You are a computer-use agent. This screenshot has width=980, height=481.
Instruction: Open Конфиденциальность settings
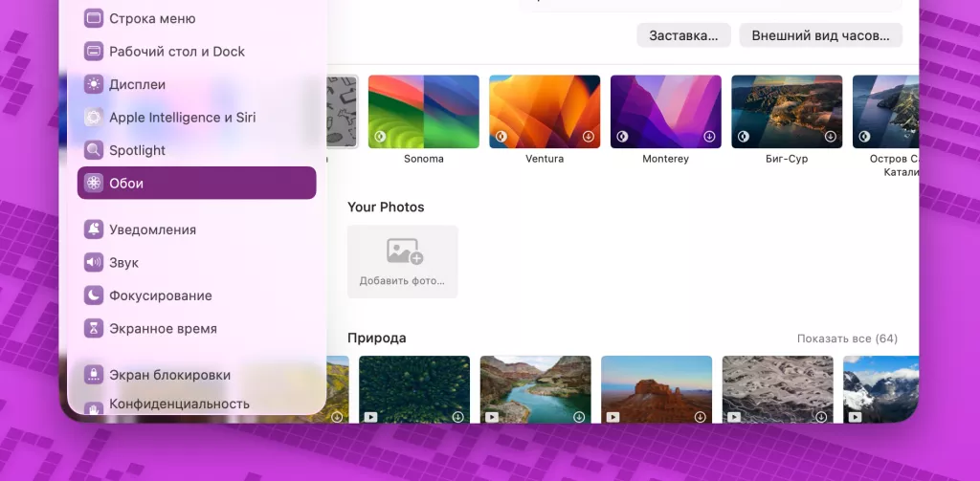tap(197, 404)
